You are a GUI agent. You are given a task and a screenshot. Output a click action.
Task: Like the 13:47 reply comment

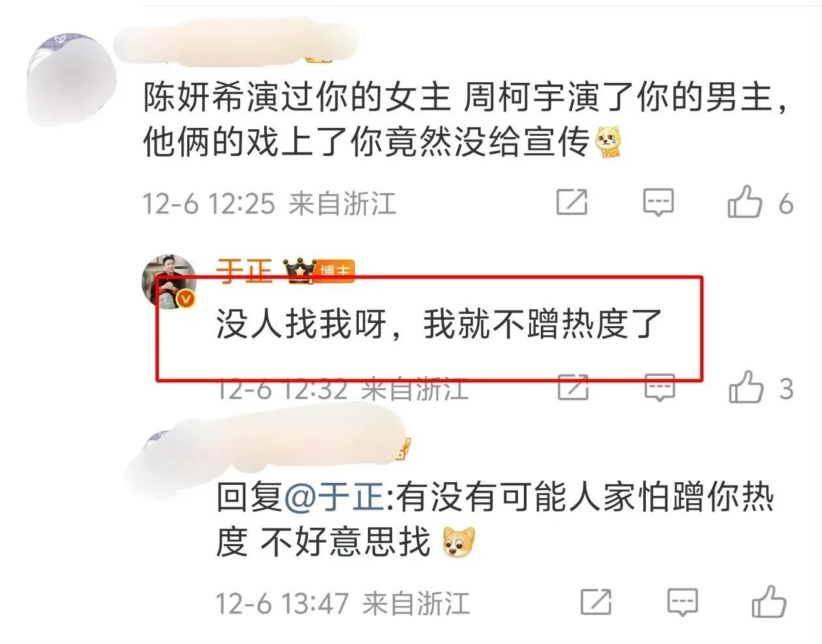click(x=769, y=602)
